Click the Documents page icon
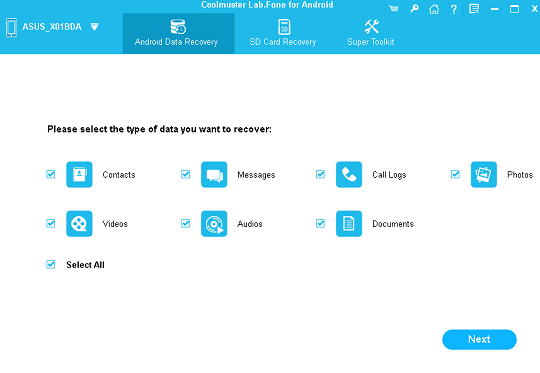 point(349,224)
